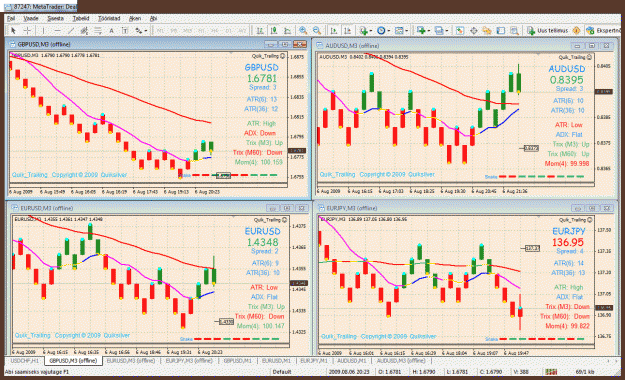This screenshot has width=625, height=380.
Task: Click the GBPUSD price 1.6781 label
Action: 261,79
